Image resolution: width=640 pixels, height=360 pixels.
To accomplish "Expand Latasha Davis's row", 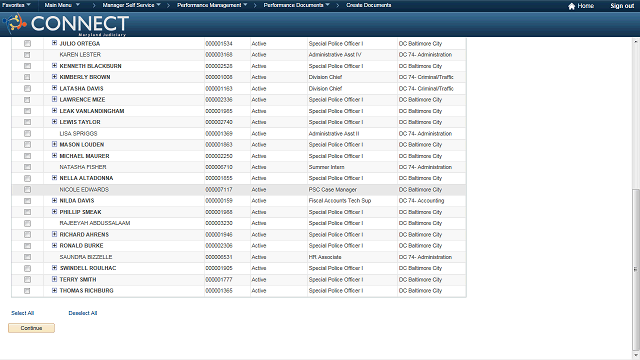I will pyautogui.click(x=54, y=88).
